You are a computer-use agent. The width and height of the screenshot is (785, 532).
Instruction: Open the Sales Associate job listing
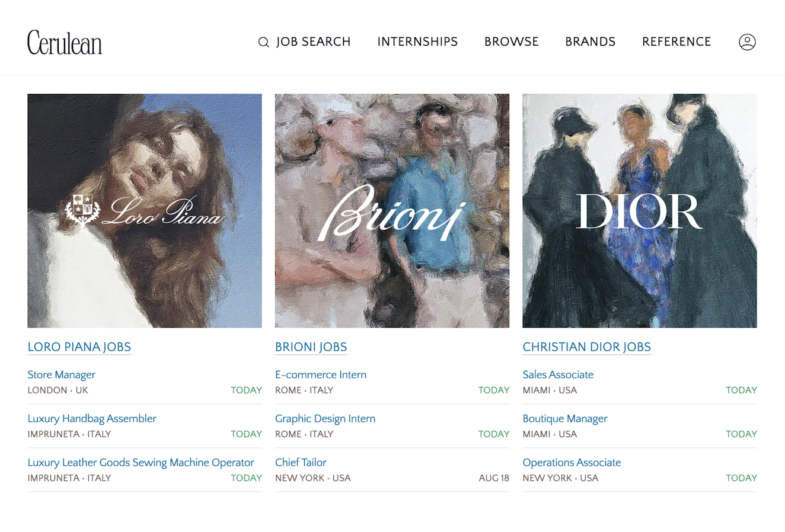pos(558,374)
